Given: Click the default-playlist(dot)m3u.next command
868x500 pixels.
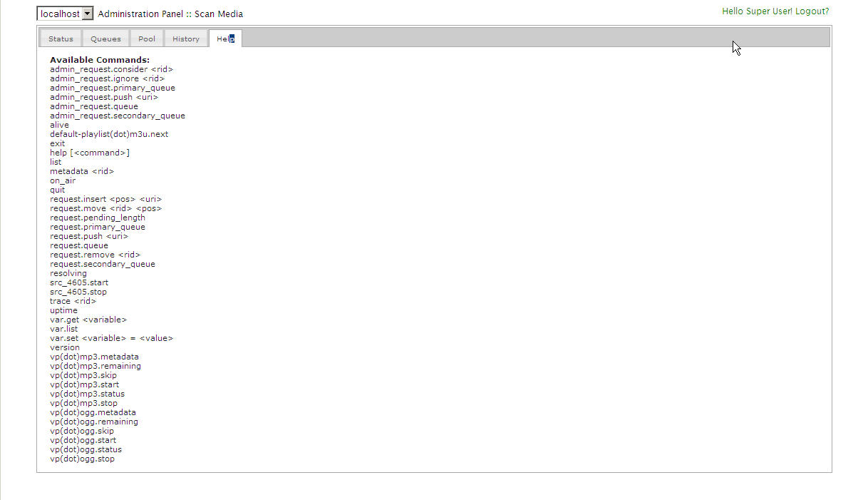Looking at the screenshot, I should tap(109, 134).
